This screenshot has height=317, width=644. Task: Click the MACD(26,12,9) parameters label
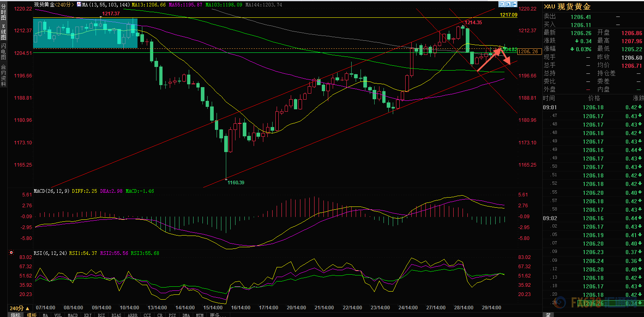[x=52, y=191]
